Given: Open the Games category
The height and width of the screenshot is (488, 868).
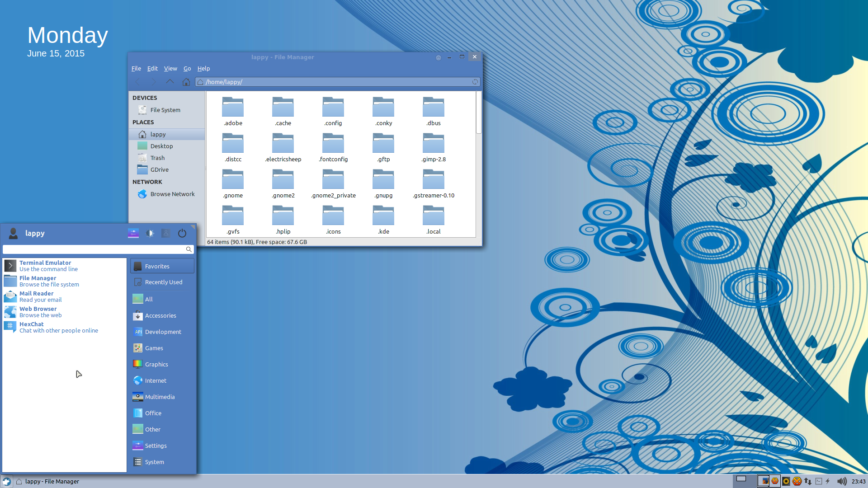Looking at the screenshot, I should (x=162, y=348).
